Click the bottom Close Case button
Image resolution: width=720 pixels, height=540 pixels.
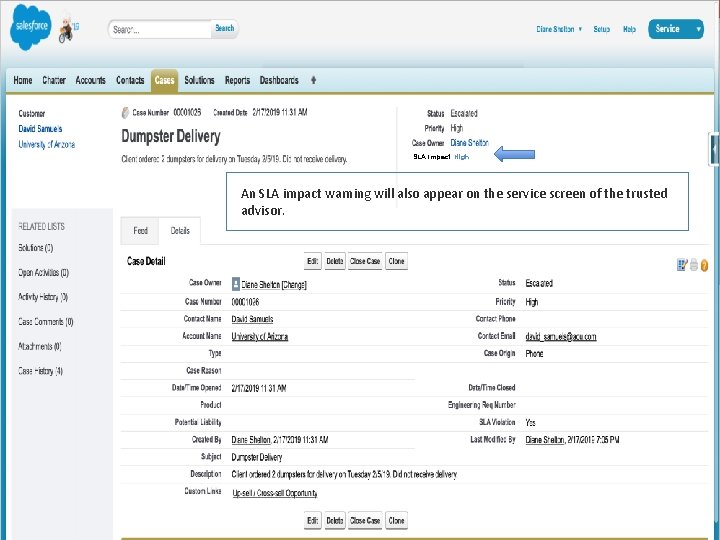coord(365,521)
